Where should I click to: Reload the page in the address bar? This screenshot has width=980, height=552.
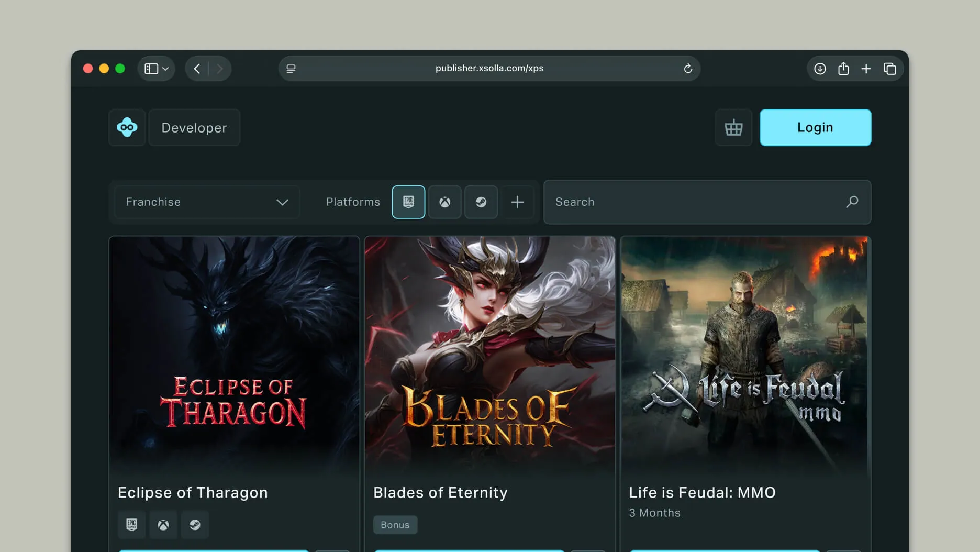[x=688, y=69]
